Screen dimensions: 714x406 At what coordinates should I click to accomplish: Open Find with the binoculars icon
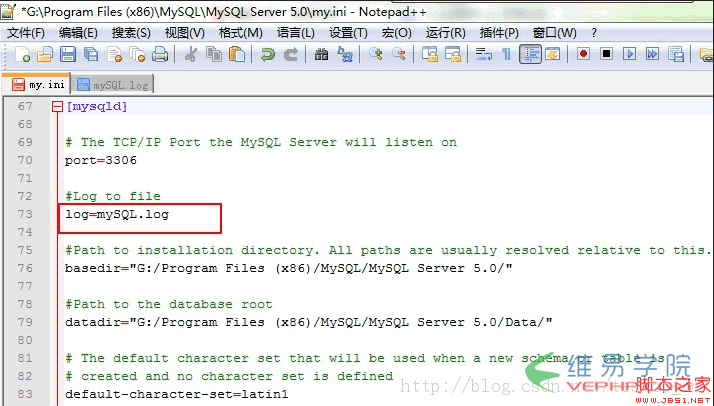click(x=321, y=54)
